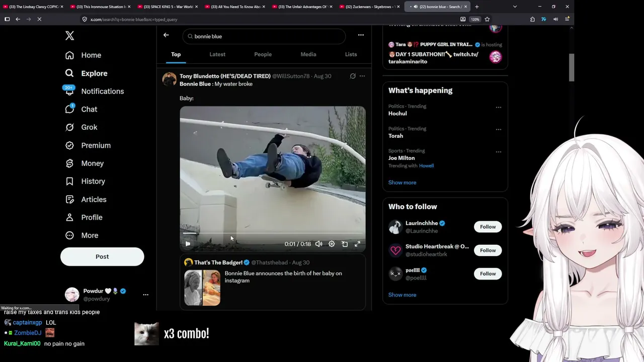Image resolution: width=644 pixels, height=362 pixels.
Task: Switch to the Zuckerwars browser tab
Action: coord(370,7)
